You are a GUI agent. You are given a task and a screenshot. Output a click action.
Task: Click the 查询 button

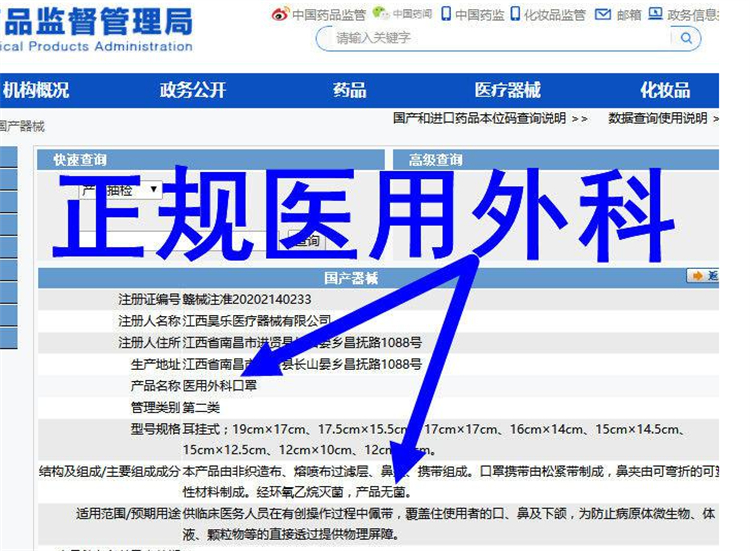[x=306, y=241]
